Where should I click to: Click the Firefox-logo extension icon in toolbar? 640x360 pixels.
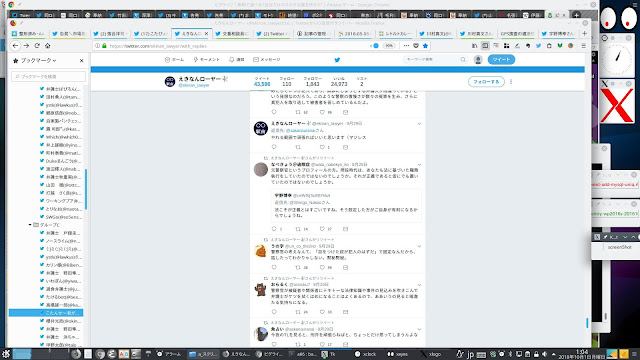(570, 46)
